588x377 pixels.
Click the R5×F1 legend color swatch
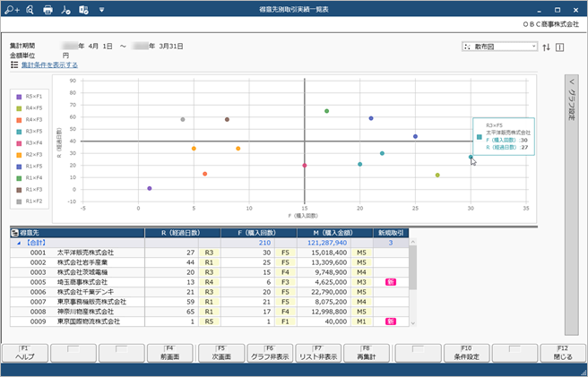coord(18,95)
